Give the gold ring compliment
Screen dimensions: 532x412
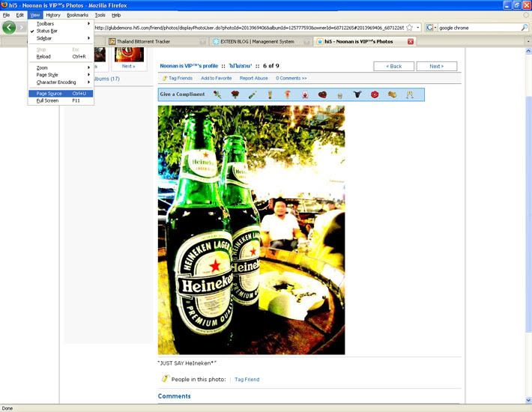tap(392, 94)
